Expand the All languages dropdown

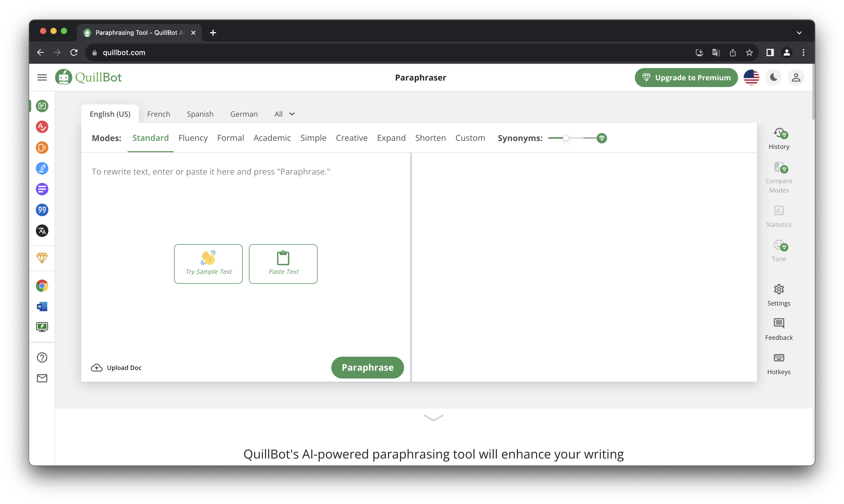pos(284,114)
